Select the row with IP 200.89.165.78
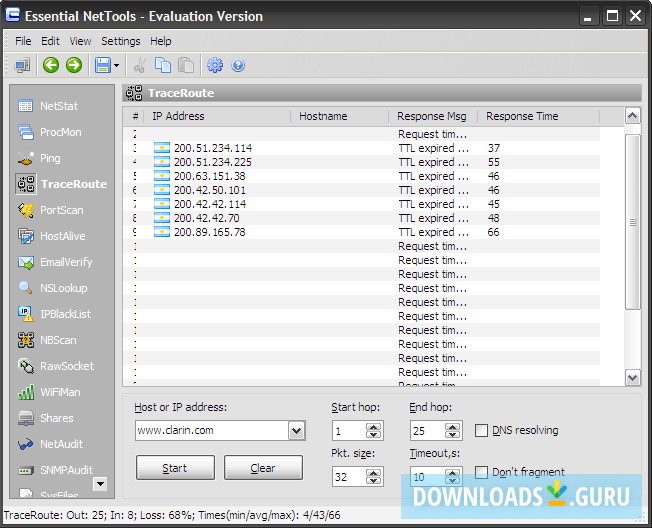The image size is (652, 529). (362, 232)
